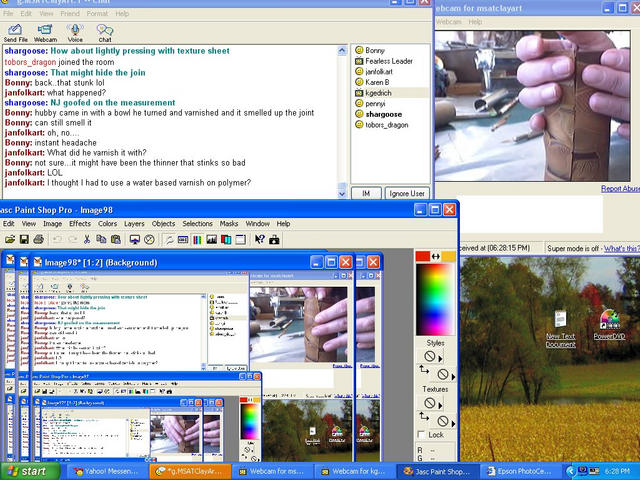Copy selection in Paint Shop Pro toolbar
Screen dimensions: 640x480
click(x=101, y=240)
